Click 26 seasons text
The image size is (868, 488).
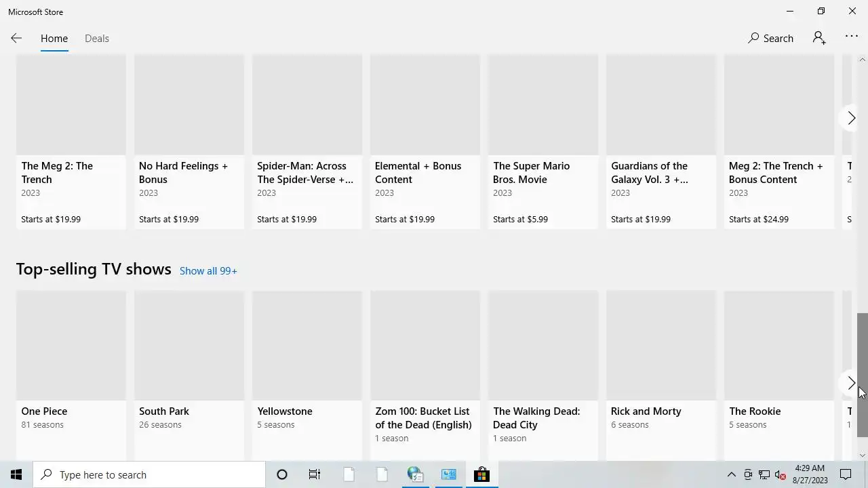[160, 425]
